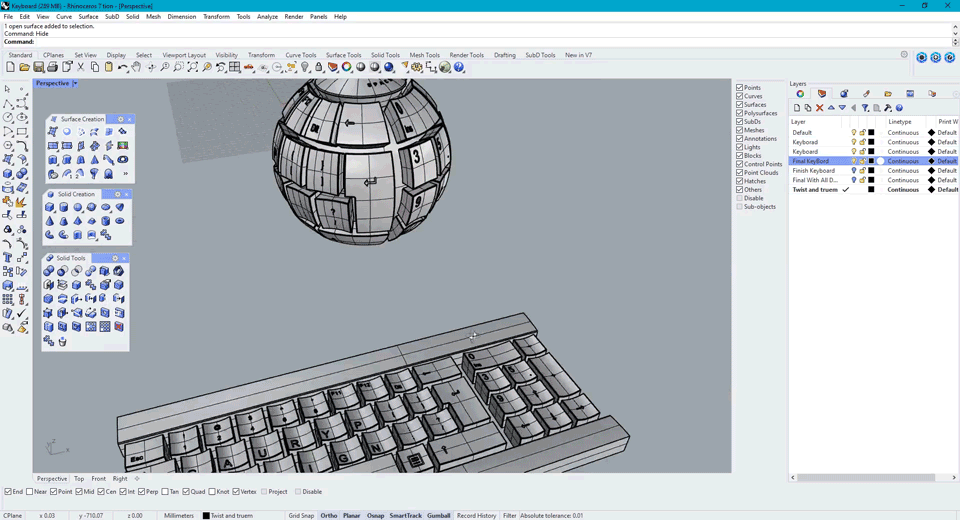This screenshot has width=960, height=520.
Task: Toggle SmartTrack in status bar
Action: 405,516
